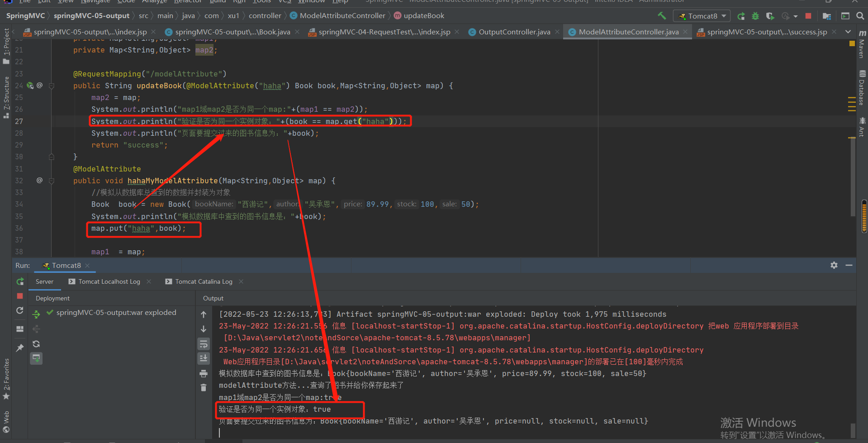The width and height of the screenshot is (868, 443).
Task: Click Update application refresh icon in Run panel
Action: tap(20, 310)
